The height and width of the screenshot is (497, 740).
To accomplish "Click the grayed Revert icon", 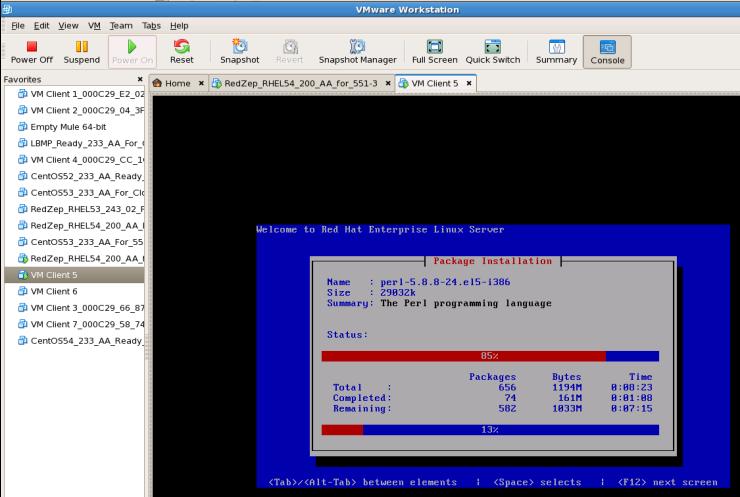I will (x=290, y=47).
